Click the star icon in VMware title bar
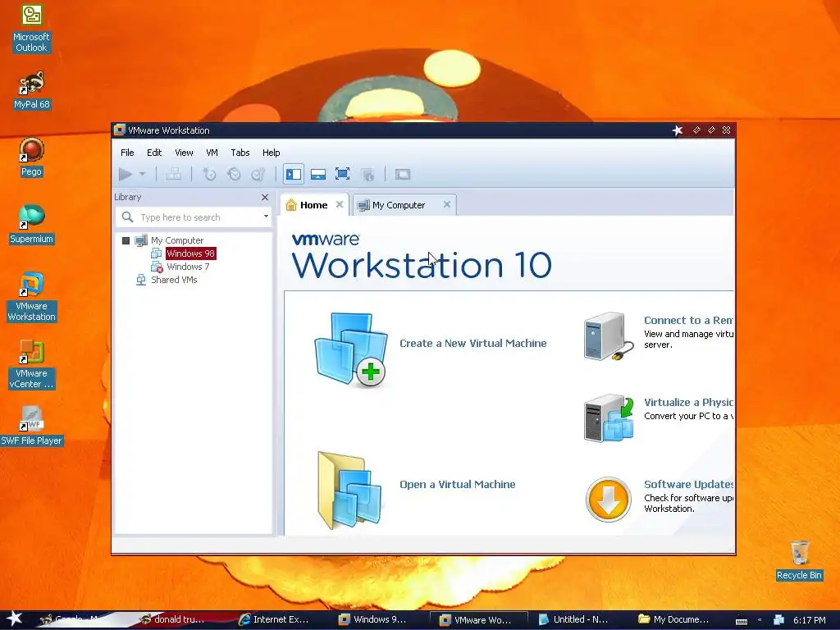 tap(677, 130)
